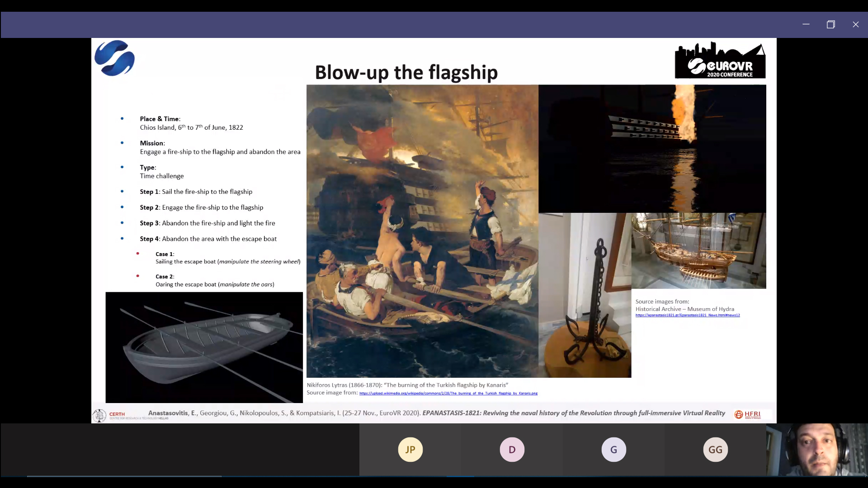Open the upload.wikimedia.org source image link
The height and width of the screenshot is (488, 868).
(x=448, y=394)
